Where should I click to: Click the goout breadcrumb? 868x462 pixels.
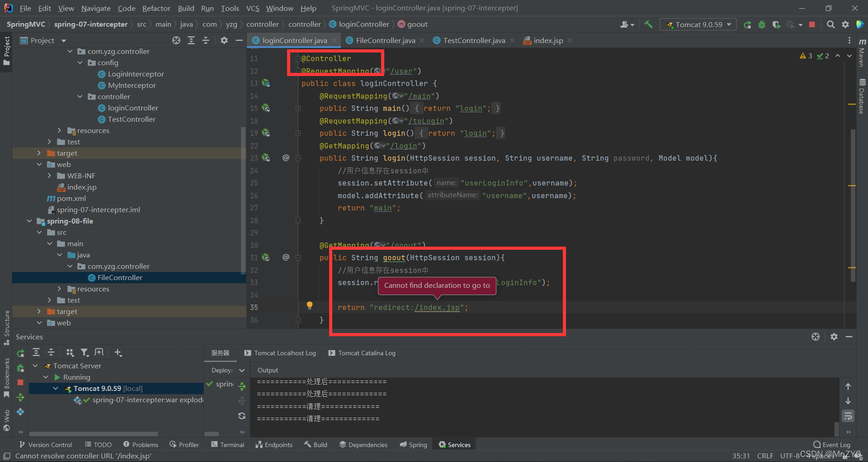point(412,24)
